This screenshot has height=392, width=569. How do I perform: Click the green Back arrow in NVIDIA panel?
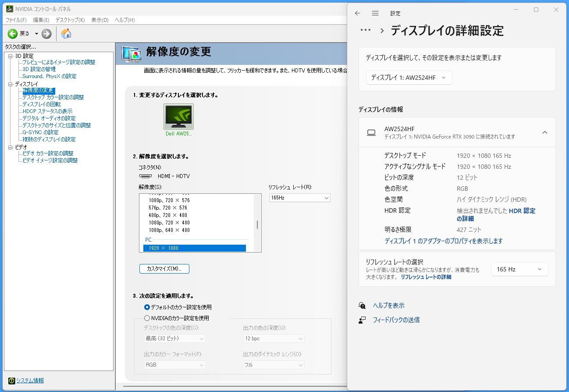pyautogui.click(x=12, y=34)
